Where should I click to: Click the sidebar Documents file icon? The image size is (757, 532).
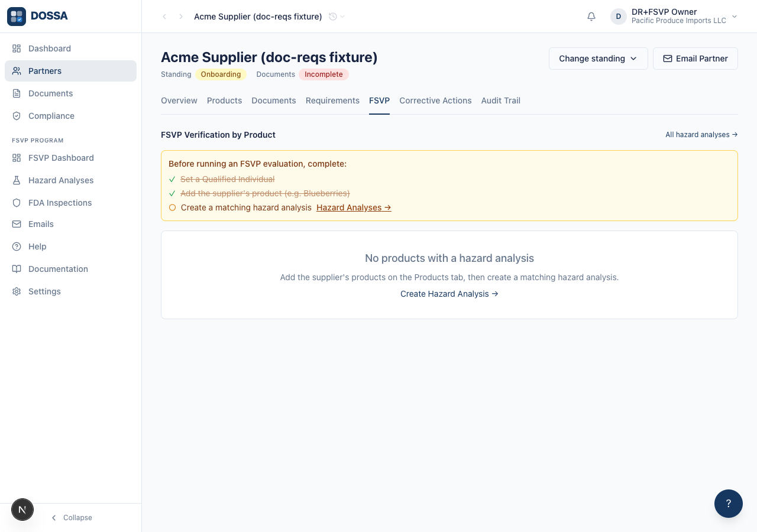tap(17, 93)
